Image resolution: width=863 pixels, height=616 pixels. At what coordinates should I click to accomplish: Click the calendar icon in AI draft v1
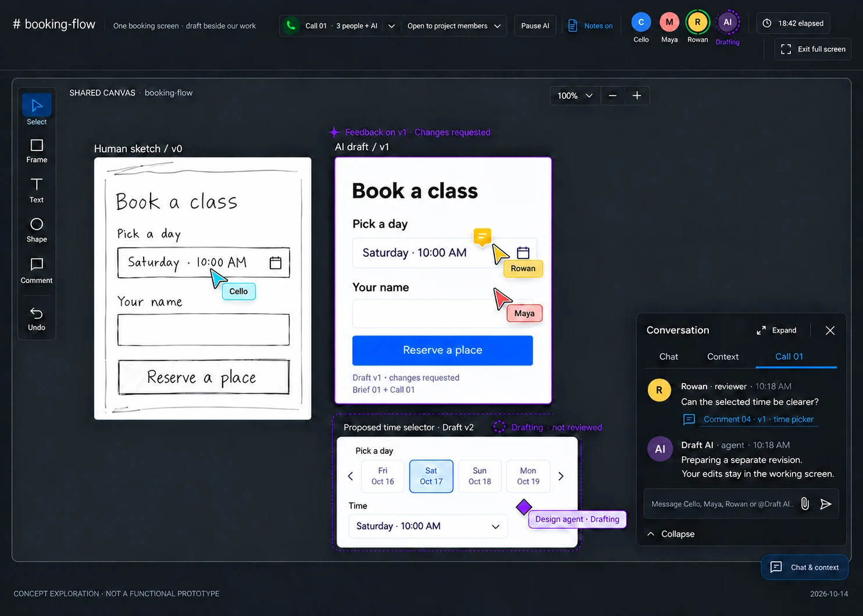pos(523,253)
